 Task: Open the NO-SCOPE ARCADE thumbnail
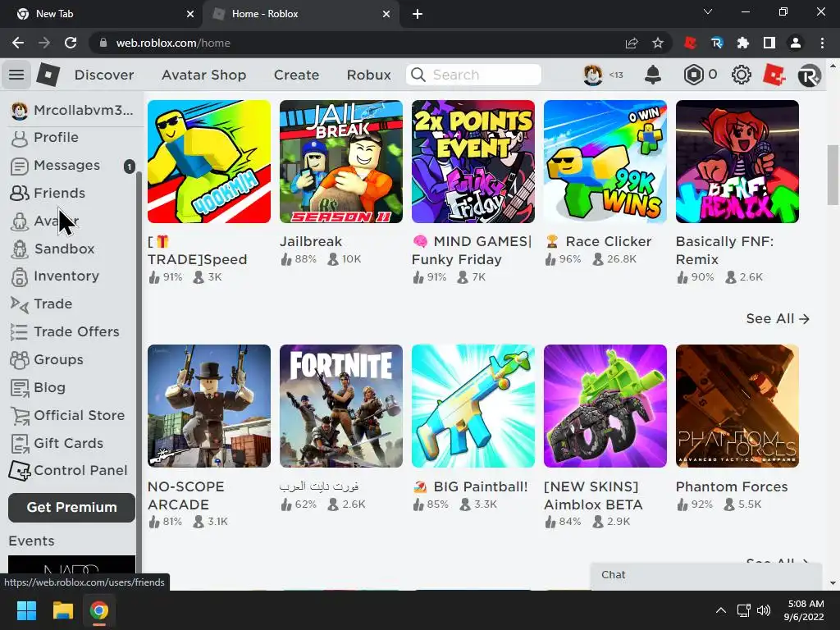(x=209, y=406)
